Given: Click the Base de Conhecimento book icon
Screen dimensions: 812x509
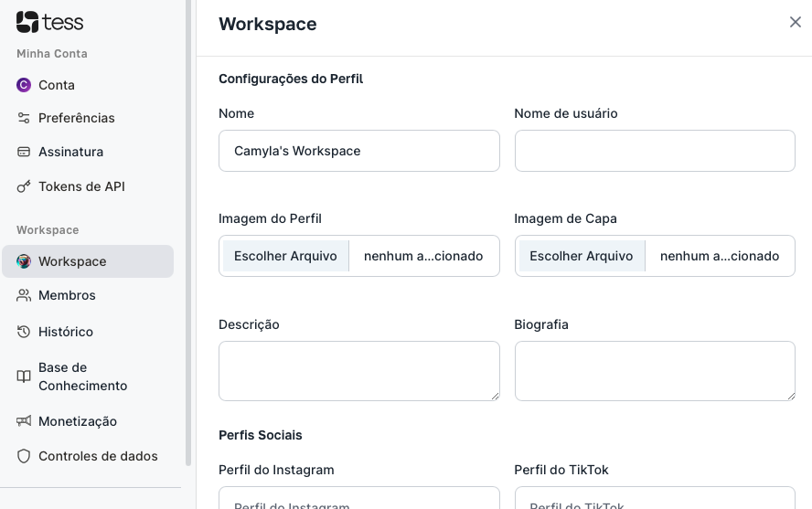Looking at the screenshot, I should pos(23,376).
